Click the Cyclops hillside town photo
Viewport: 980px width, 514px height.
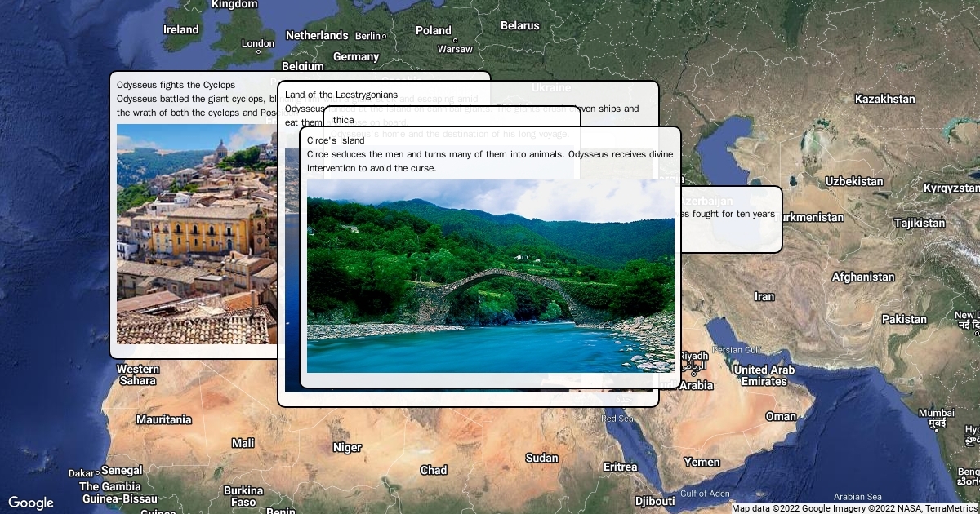click(196, 234)
